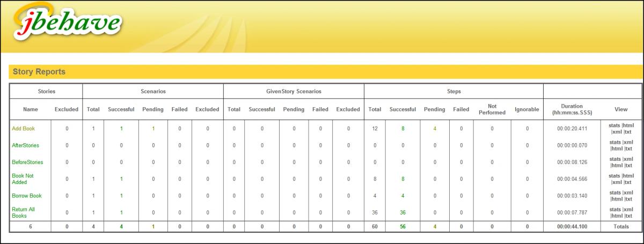Click the Not Performed column header
Image resolution: width=644 pixels, height=244 pixels.
492,109
